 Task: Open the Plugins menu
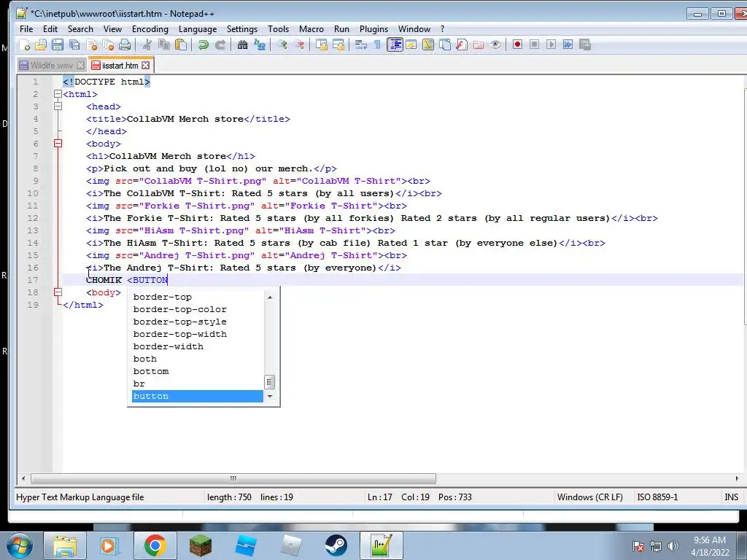[373, 29]
